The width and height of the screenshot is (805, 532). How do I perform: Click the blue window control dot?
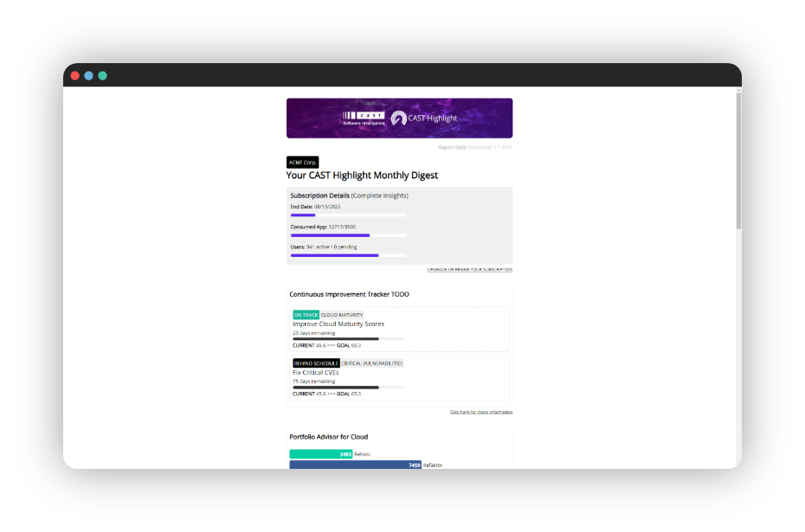pyautogui.click(x=88, y=75)
